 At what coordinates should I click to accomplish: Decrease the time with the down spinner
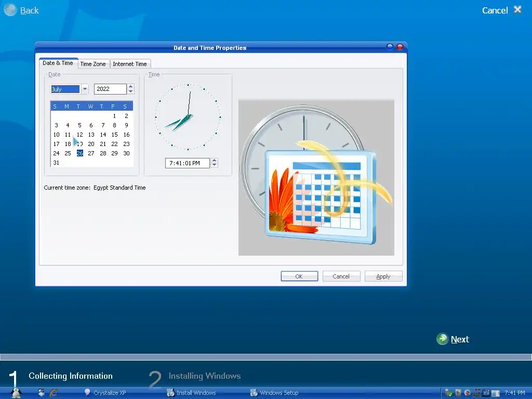214,165
